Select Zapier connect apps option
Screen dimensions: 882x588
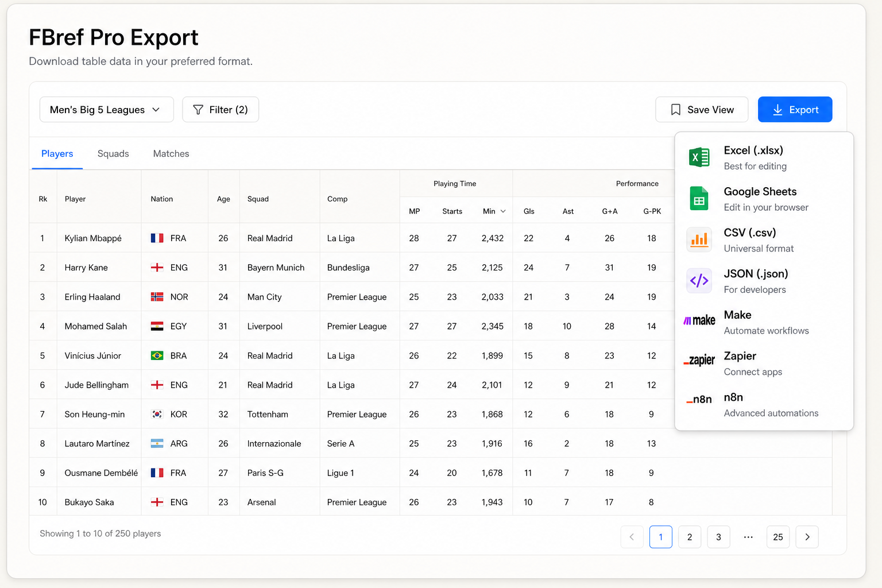tap(764, 363)
